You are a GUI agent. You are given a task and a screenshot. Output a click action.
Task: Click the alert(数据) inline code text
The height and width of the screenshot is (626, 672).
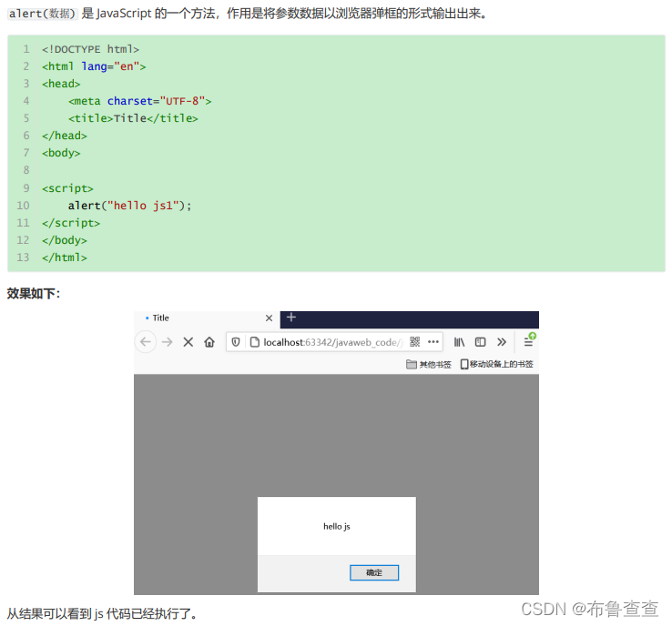(x=43, y=14)
